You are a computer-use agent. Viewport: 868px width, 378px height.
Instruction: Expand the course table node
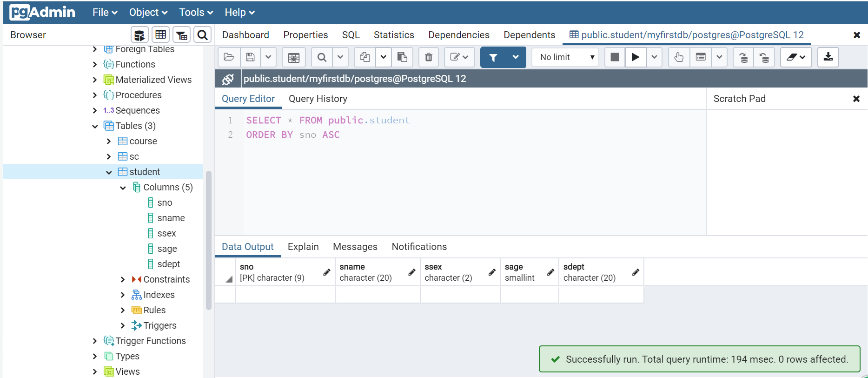point(109,142)
